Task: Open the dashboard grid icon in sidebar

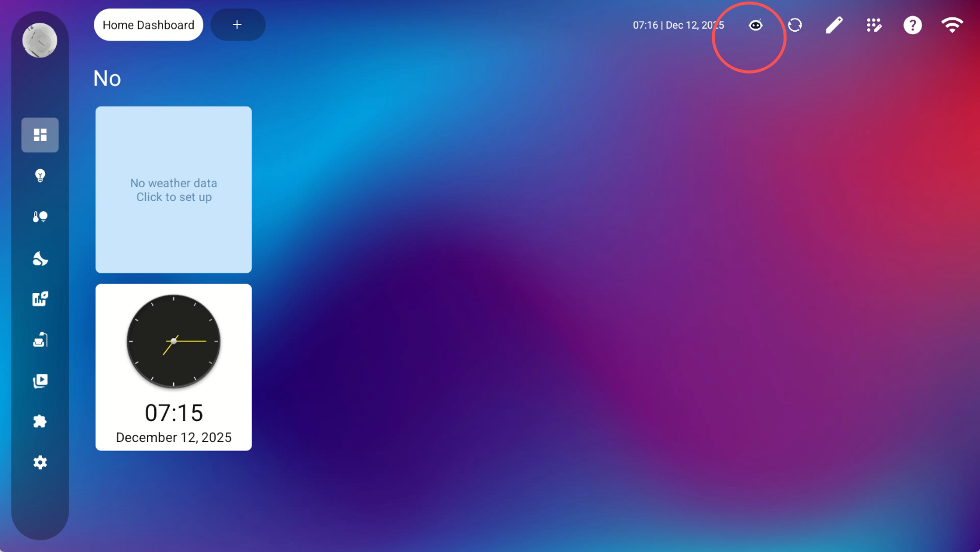Action: pyautogui.click(x=40, y=135)
